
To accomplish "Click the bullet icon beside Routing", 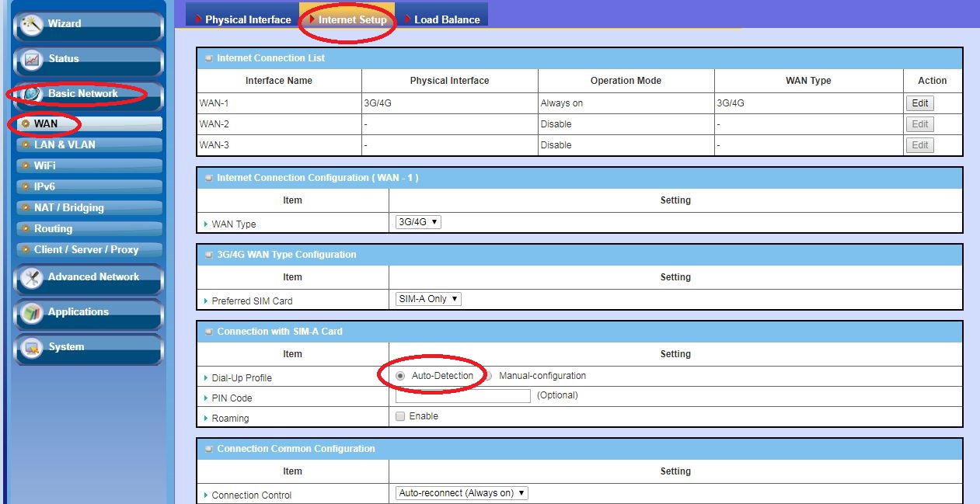I will (x=26, y=229).
